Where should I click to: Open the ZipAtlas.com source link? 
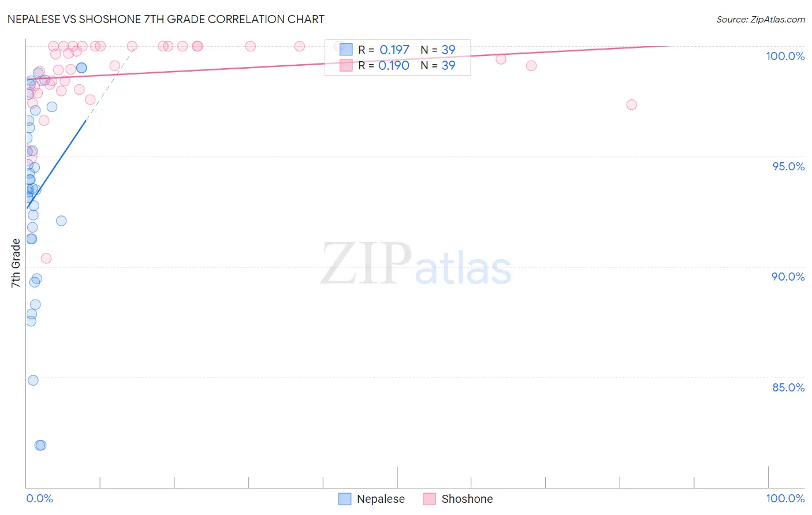click(761, 20)
